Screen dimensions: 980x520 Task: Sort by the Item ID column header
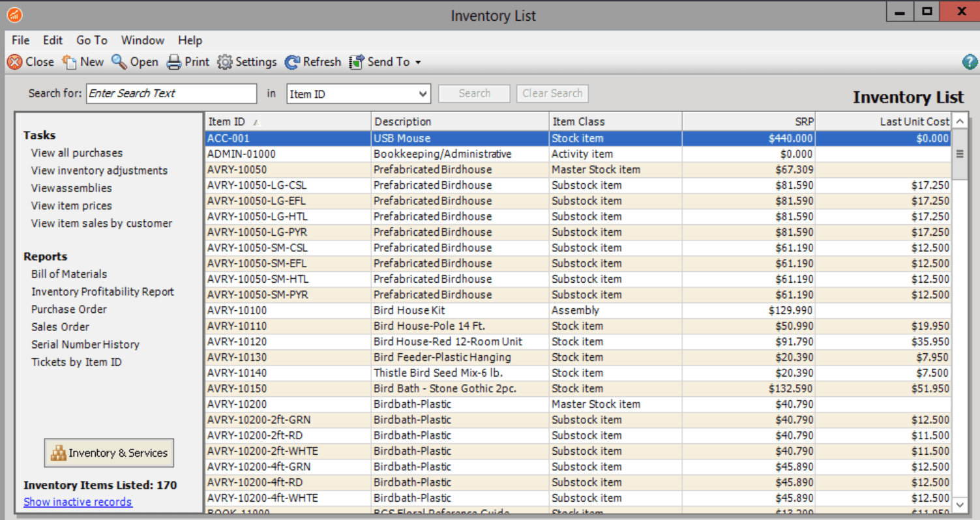pyautogui.click(x=288, y=121)
